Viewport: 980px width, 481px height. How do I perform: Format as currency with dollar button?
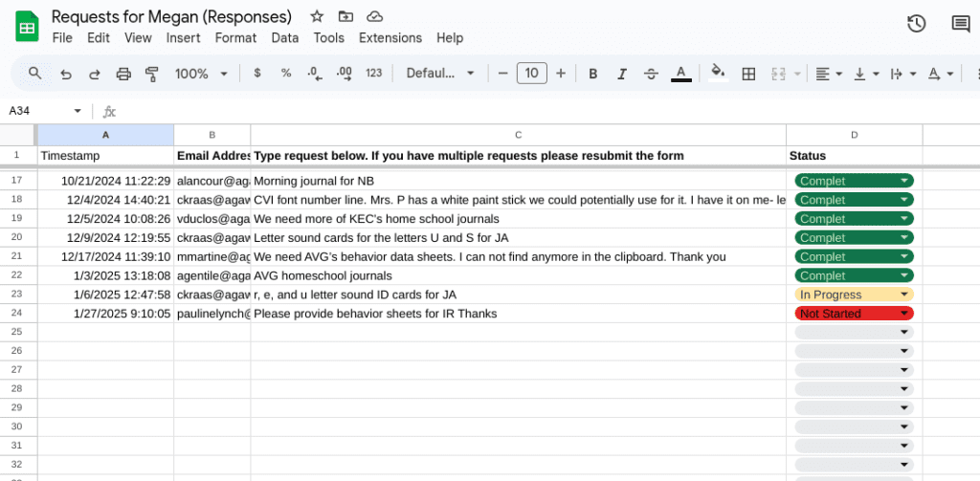coord(256,74)
